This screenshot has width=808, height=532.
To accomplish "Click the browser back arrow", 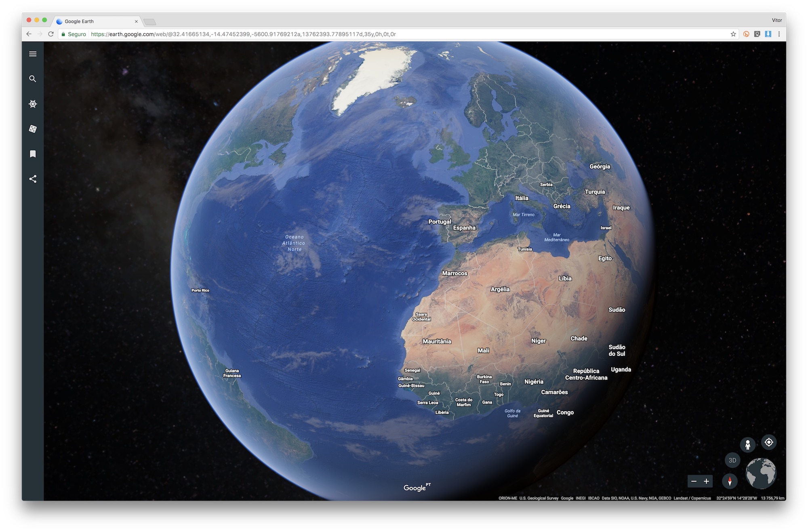I will coord(29,34).
